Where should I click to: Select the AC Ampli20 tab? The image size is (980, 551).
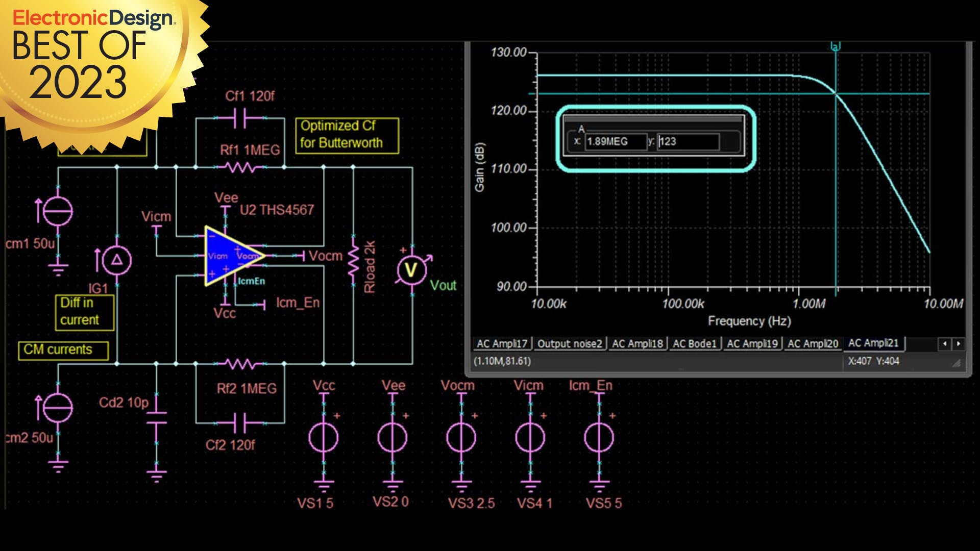813,344
